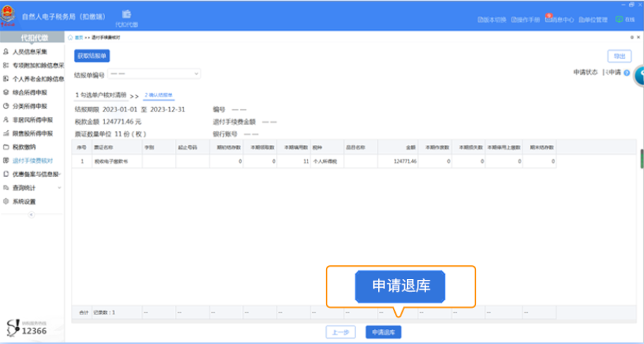Screen dimensions: 644x344
Task: Select the cell showing 11 in 本期填用数
Action: click(293, 161)
